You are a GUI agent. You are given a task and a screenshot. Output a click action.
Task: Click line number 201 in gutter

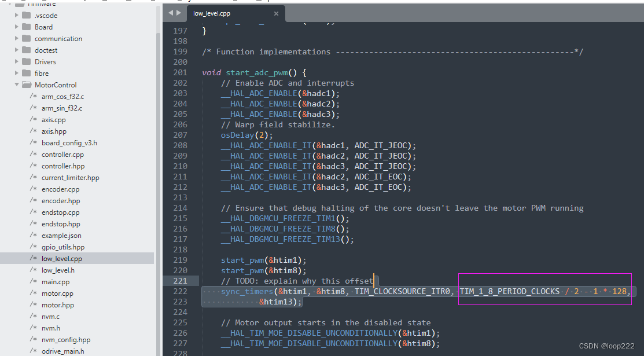180,72
